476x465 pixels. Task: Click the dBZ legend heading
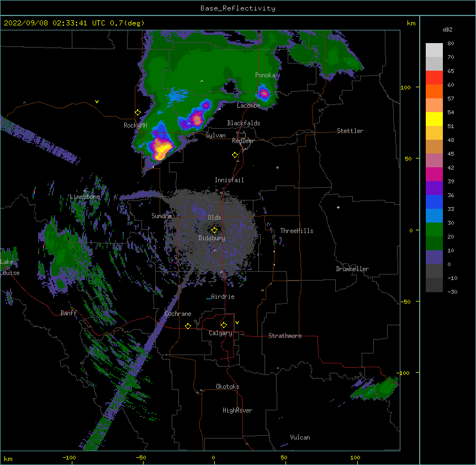click(447, 30)
